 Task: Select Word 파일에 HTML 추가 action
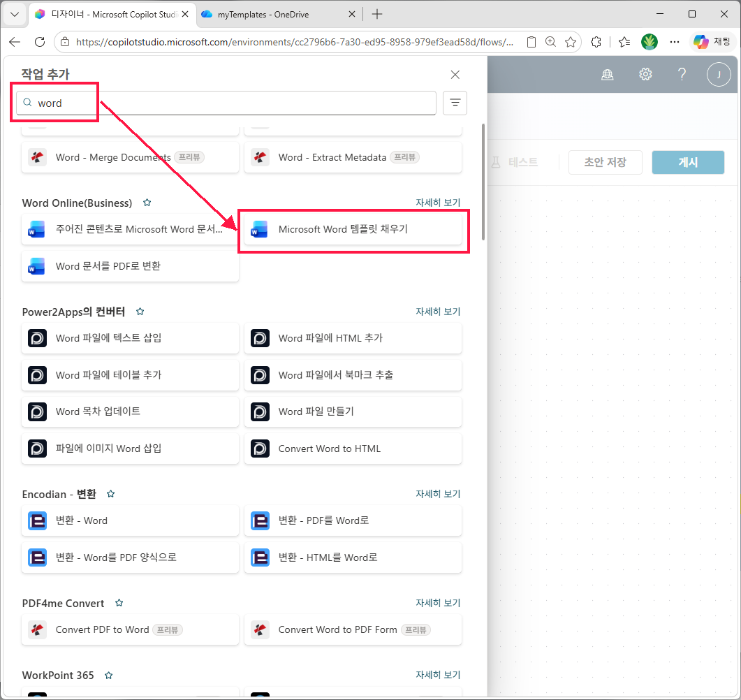[x=353, y=338]
